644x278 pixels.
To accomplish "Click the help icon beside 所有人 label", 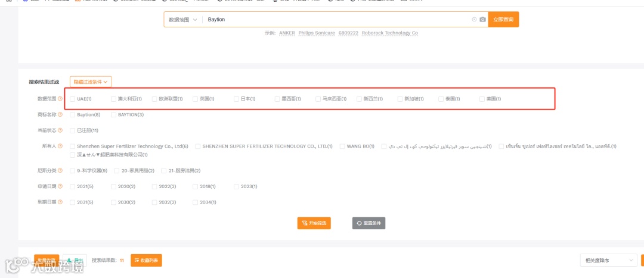I will pyautogui.click(x=60, y=146).
